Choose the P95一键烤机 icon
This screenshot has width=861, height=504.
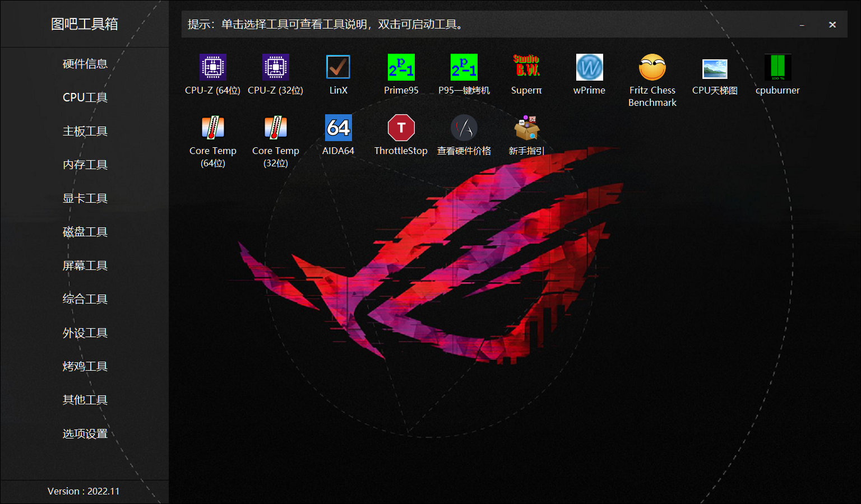pyautogui.click(x=464, y=67)
